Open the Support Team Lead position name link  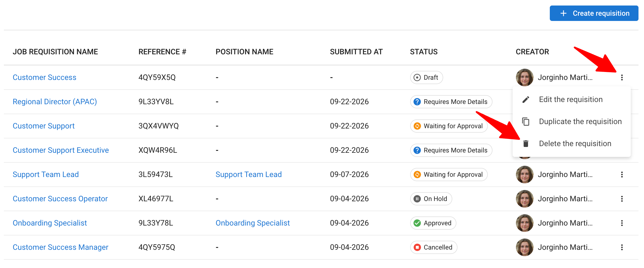pos(248,175)
